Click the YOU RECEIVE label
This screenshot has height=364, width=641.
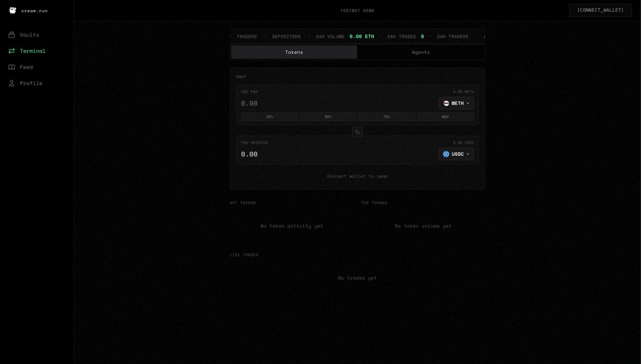(x=254, y=143)
